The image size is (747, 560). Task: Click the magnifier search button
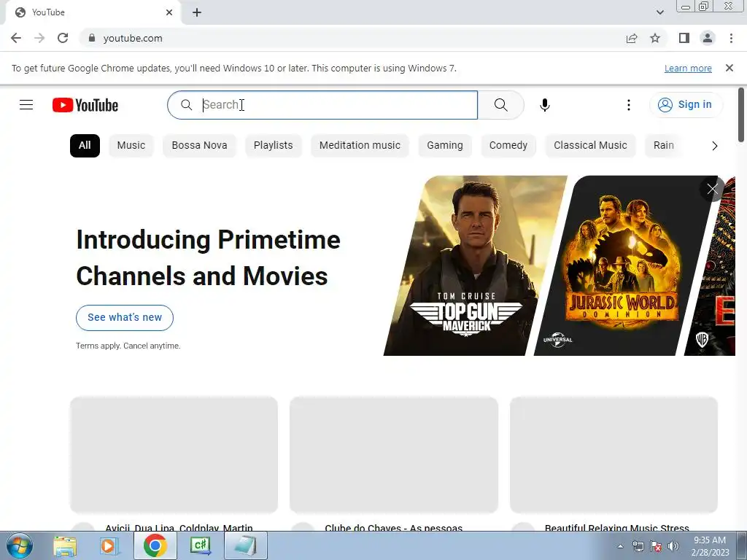(x=500, y=105)
